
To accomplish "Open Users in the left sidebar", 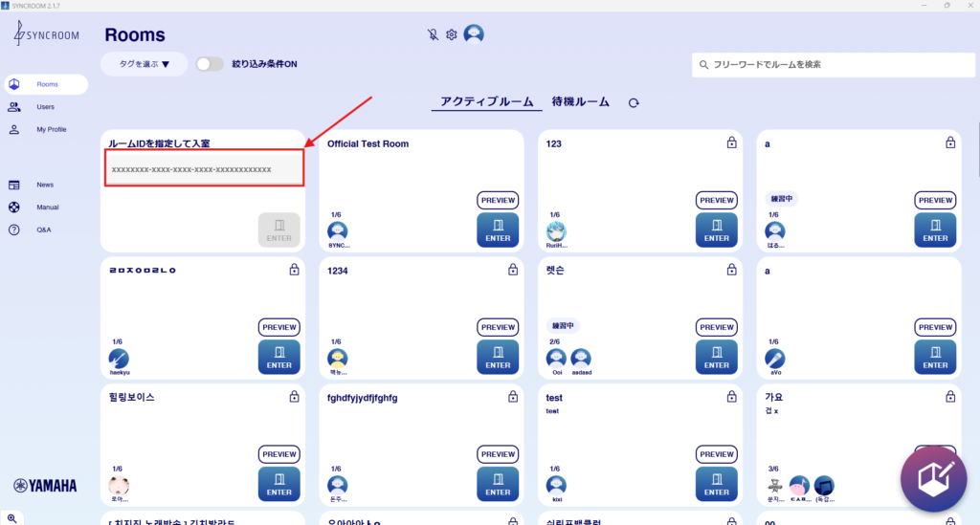I will 45,107.
